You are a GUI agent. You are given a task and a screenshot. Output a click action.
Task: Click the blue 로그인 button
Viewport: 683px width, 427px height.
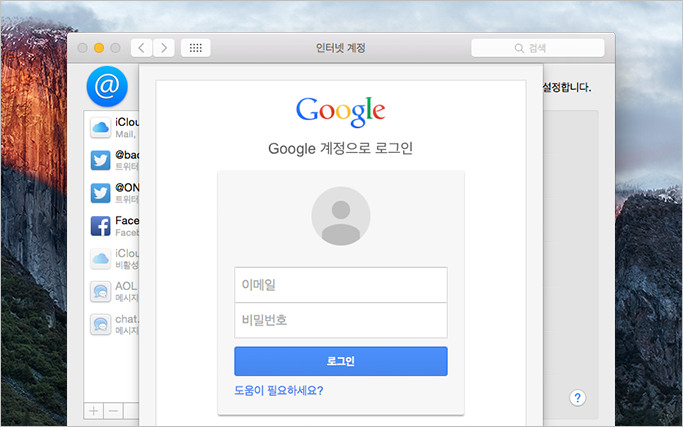point(341,361)
